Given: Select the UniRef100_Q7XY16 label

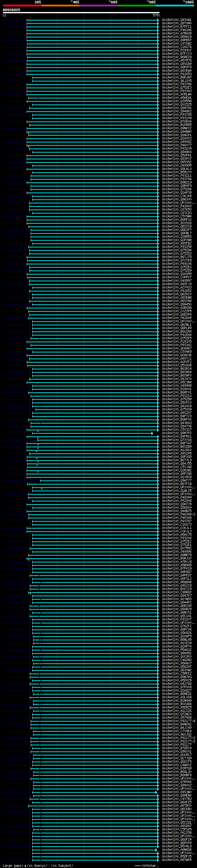Looking at the screenshot, I should [177, 440].
